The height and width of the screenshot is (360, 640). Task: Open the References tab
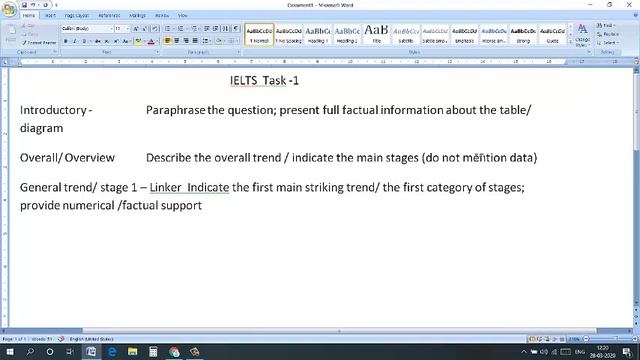[x=109, y=16]
